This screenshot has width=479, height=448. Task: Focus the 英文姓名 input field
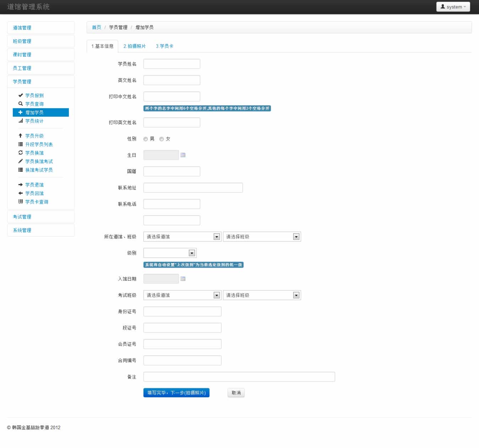coord(172,80)
